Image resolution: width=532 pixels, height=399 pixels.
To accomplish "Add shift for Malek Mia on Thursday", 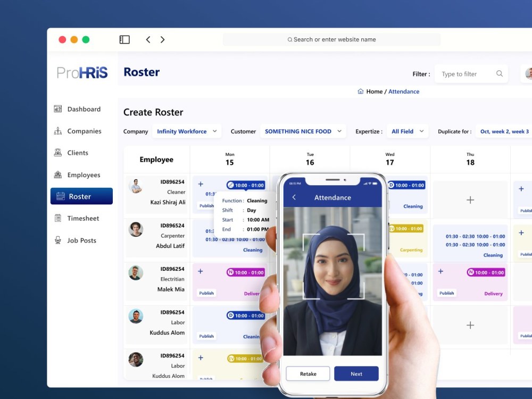I will pos(440,271).
